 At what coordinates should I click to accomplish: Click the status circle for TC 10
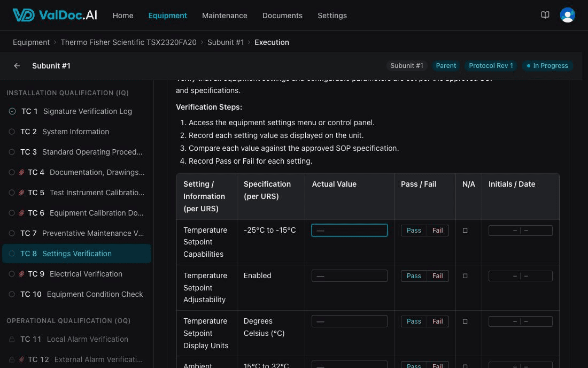click(12, 294)
